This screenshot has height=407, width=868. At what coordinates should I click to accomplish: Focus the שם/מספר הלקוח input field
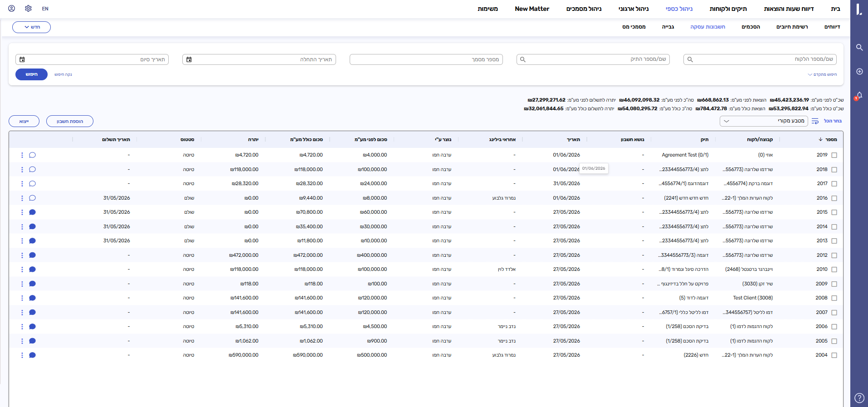(760, 59)
